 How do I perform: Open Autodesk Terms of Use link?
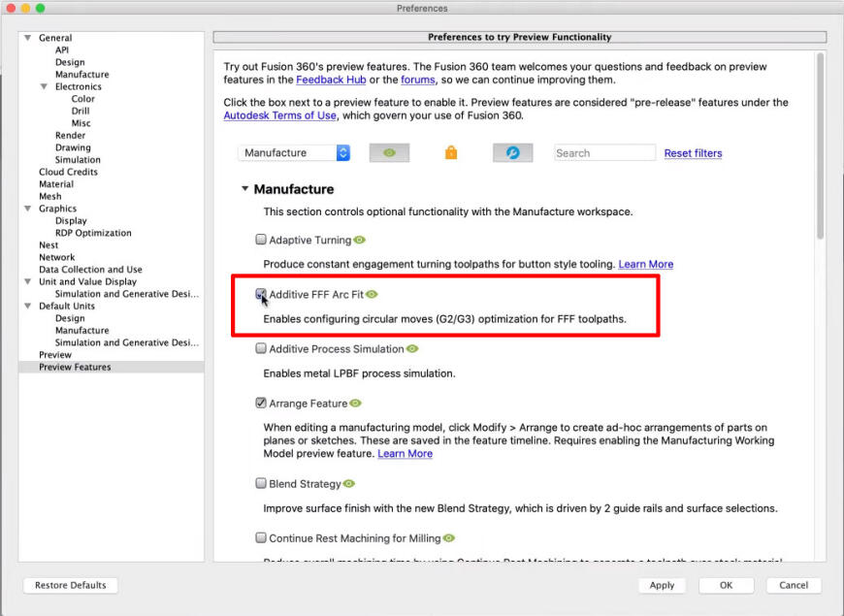point(280,115)
